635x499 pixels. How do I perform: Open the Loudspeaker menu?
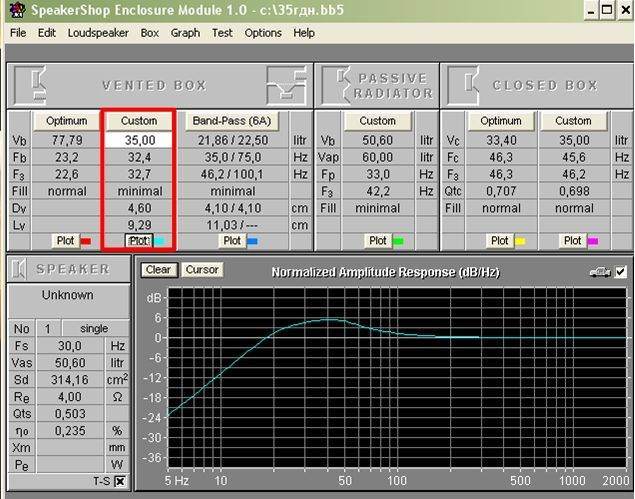click(99, 32)
